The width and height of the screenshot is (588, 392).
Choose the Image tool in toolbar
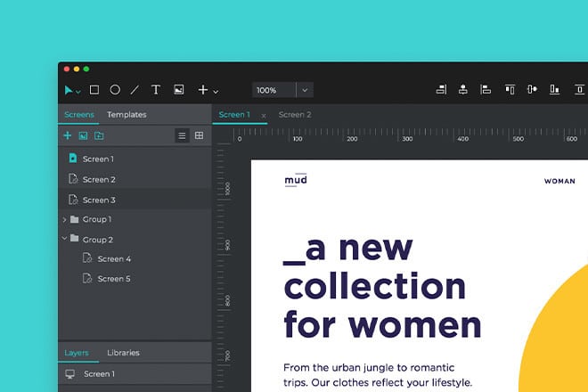(178, 90)
